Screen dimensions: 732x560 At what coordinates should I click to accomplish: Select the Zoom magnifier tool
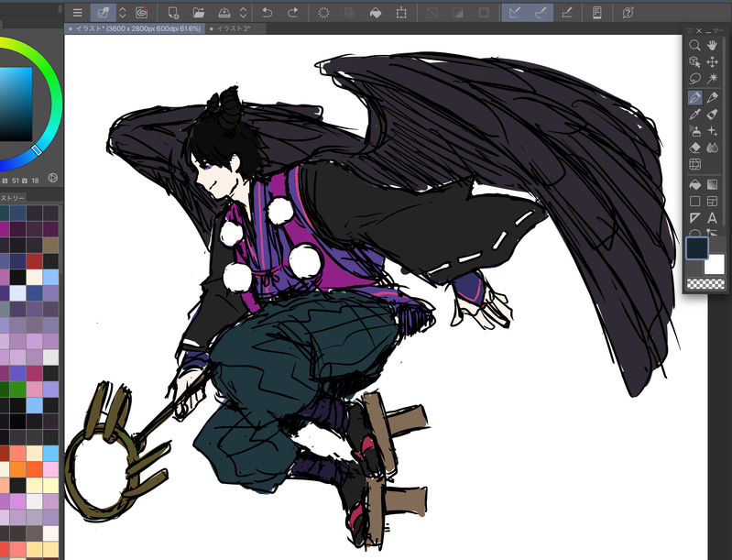694,45
